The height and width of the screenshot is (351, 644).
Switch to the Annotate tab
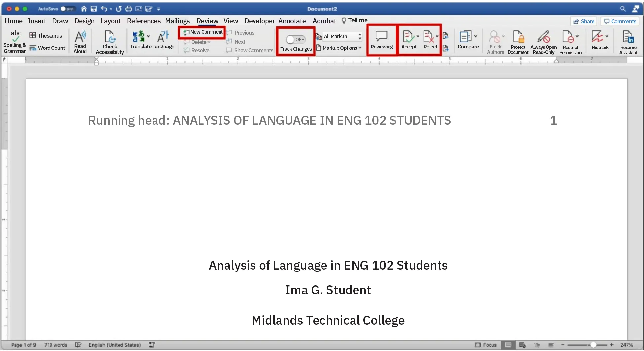click(x=292, y=21)
